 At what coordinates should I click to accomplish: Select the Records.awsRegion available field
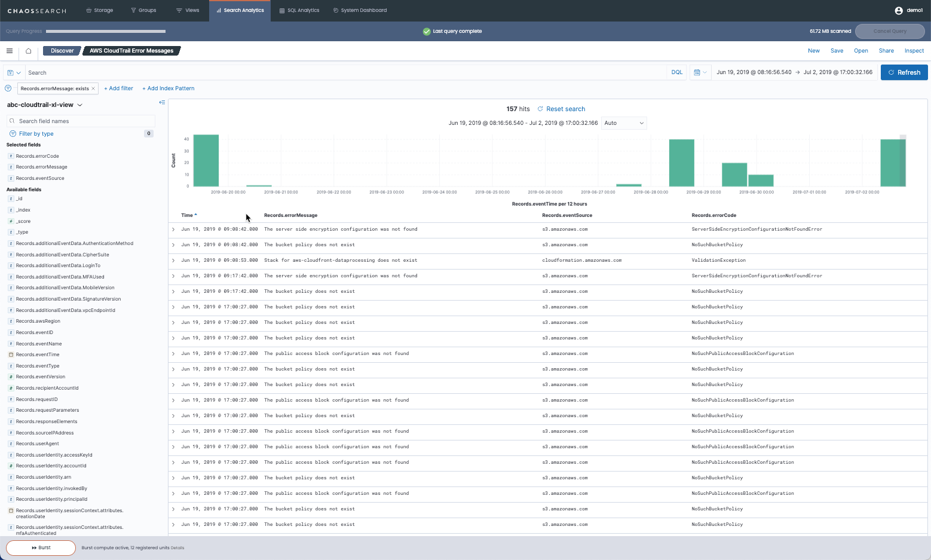[38, 321]
